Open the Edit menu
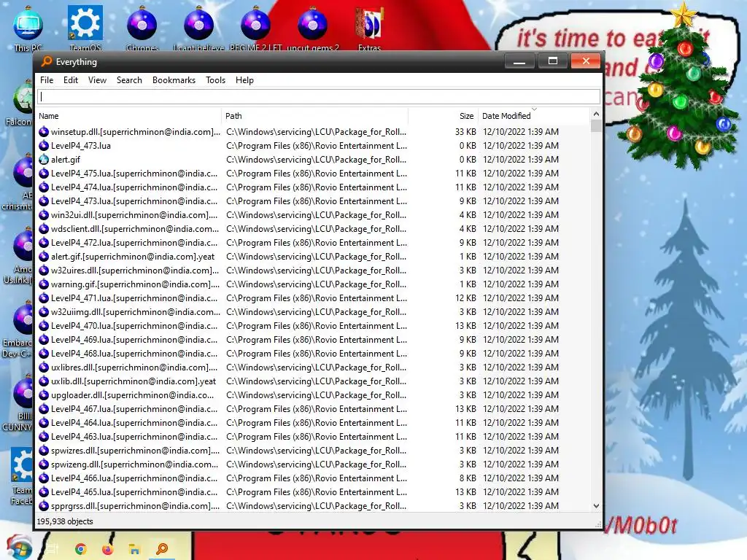Viewport: 747px width, 560px height. tap(71, 80)
